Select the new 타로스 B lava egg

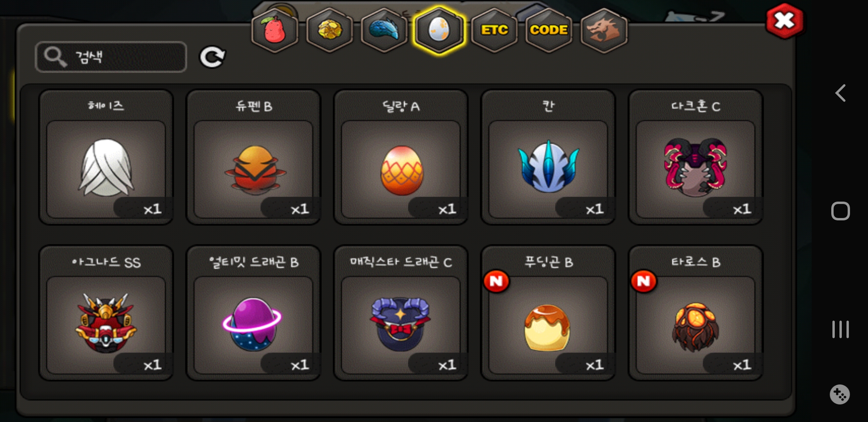pyautogui.click(x=696, y=313)
